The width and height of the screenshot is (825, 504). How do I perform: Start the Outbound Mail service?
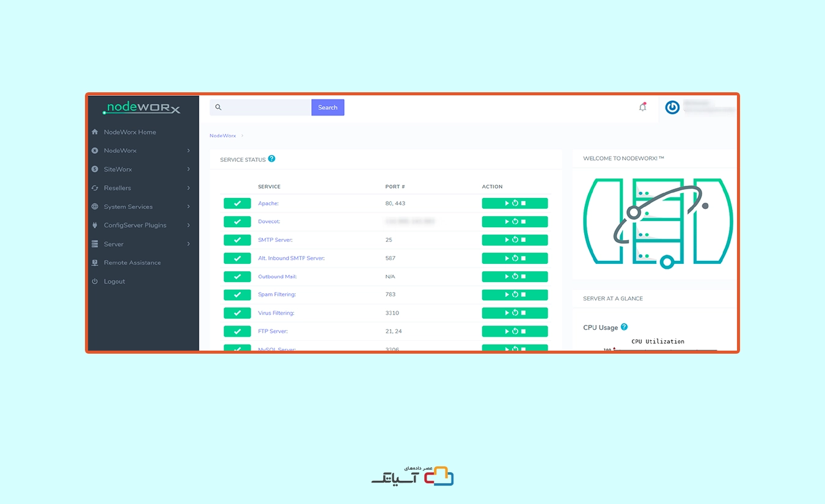[507, 277]
